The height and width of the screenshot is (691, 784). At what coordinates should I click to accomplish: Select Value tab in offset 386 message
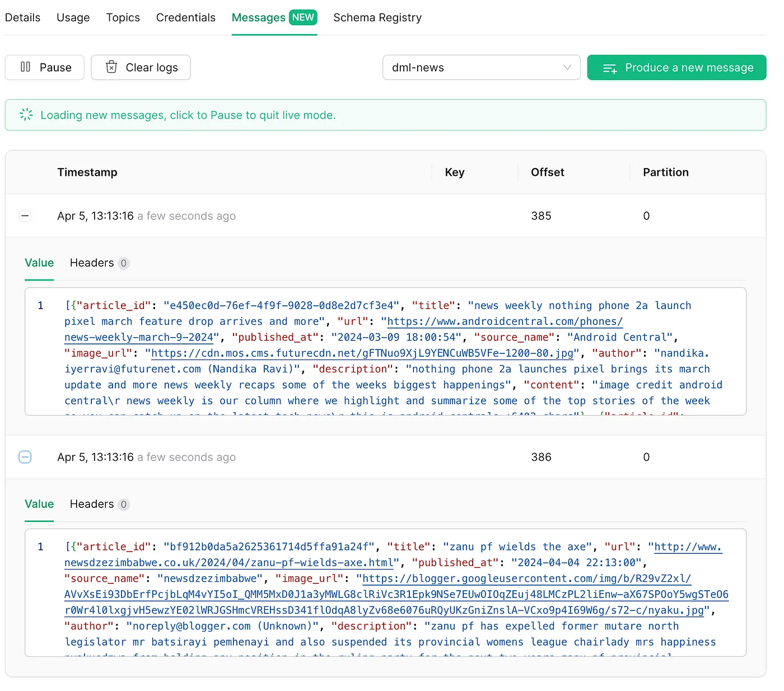pos(39,505)
